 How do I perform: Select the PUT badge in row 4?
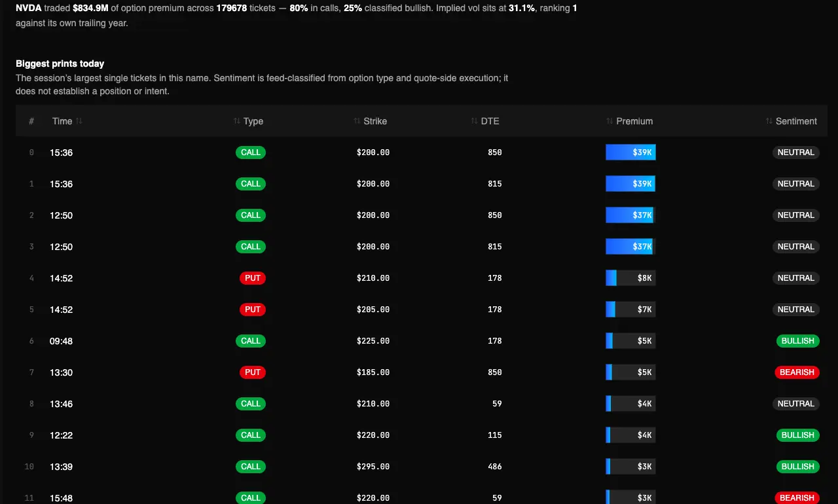[x=253, y=278]
